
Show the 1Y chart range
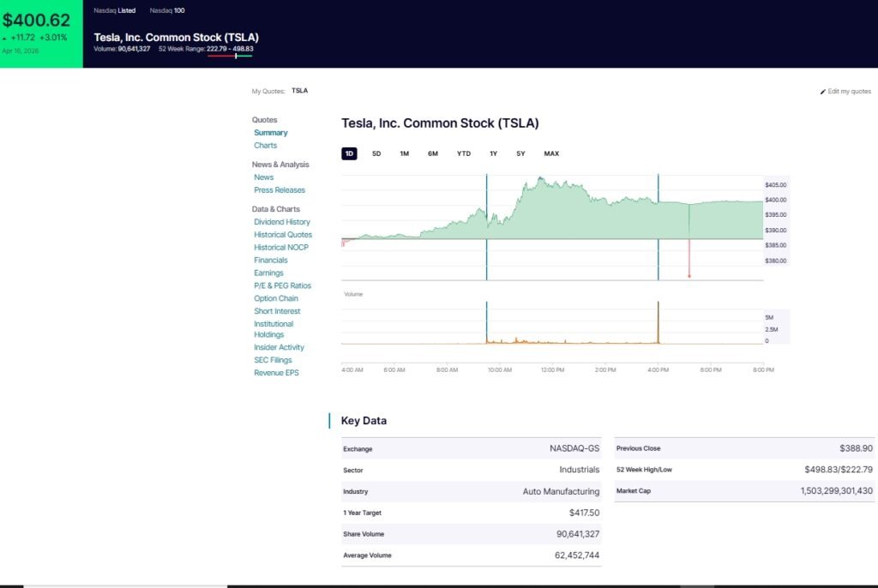tap(493, 153)
